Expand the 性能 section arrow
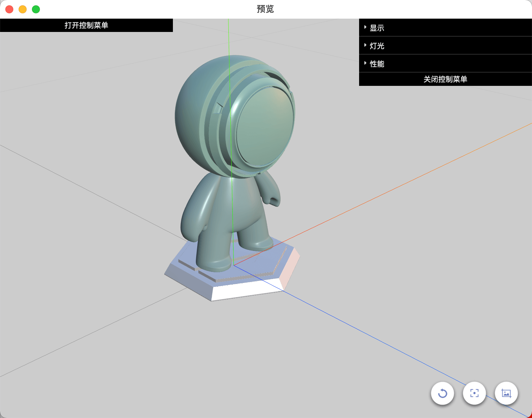 click(x=365, y=63)
